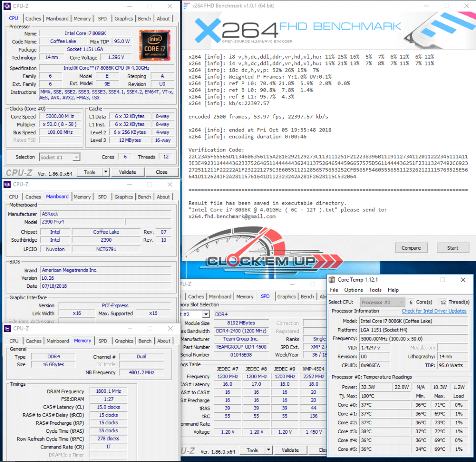Click the Close button in the top CPU-Z window
This screenshot has height=462, width=476.
[x=161, y=172]
